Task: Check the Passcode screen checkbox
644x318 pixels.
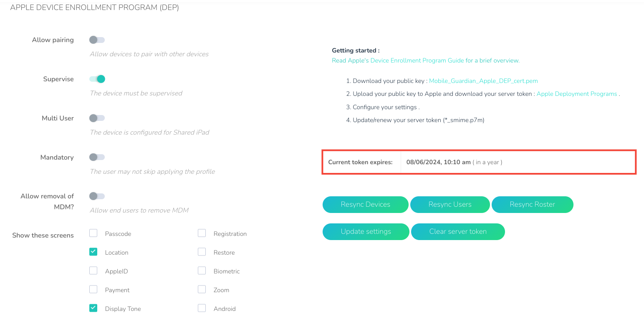Action: (93, 233)
